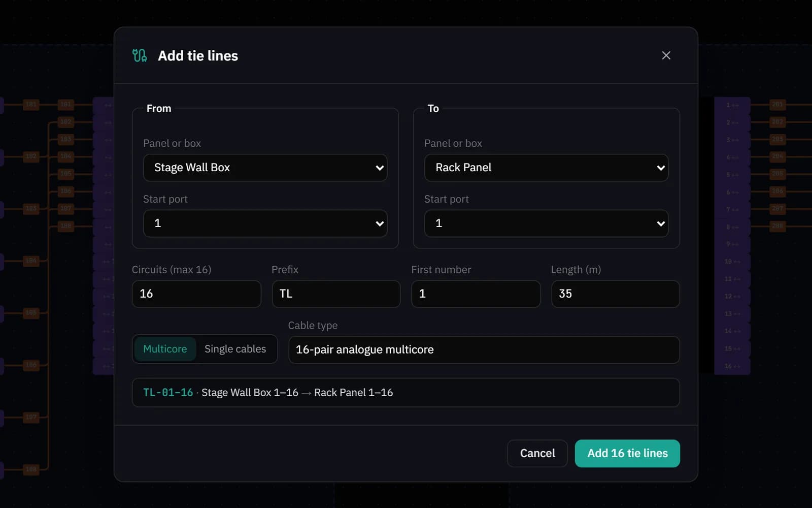Open the To Panel or box dropdown
The width and height of the screenshot is (812, 508).
(546, 168)
